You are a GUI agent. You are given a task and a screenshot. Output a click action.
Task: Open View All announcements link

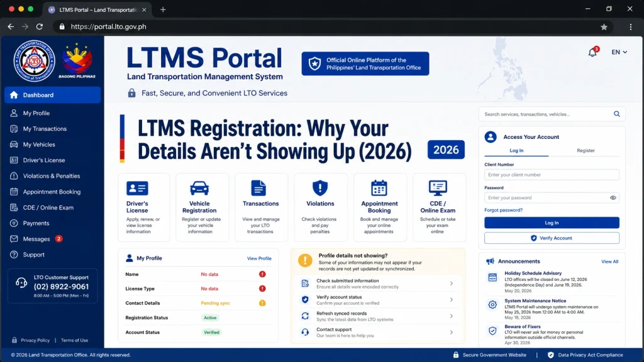pyautogui.click(x=609, y=261)
